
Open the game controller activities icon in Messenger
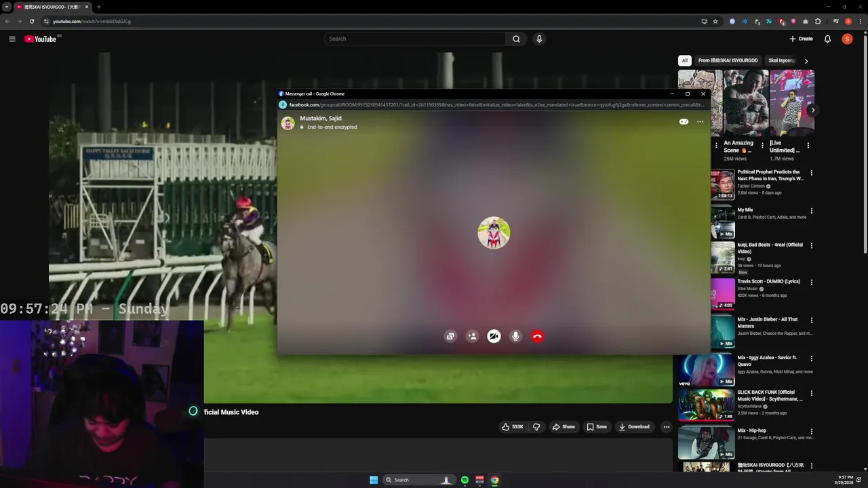point(684,122)
